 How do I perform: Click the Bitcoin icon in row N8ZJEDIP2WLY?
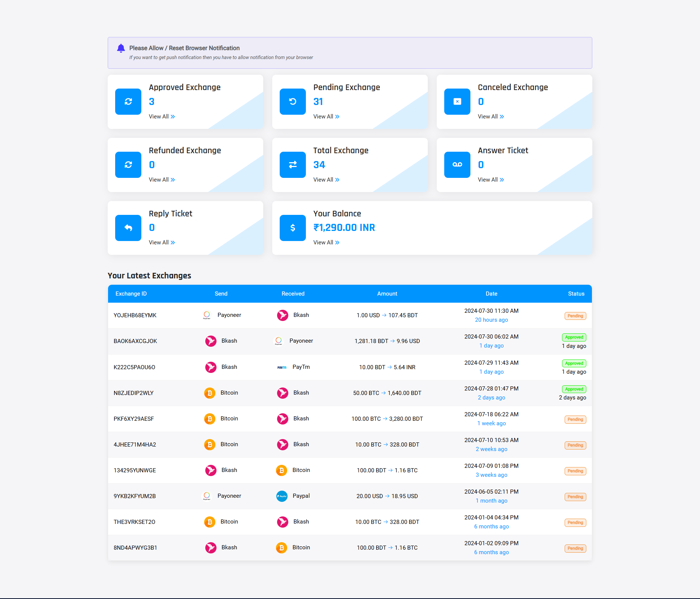(210, 393)
